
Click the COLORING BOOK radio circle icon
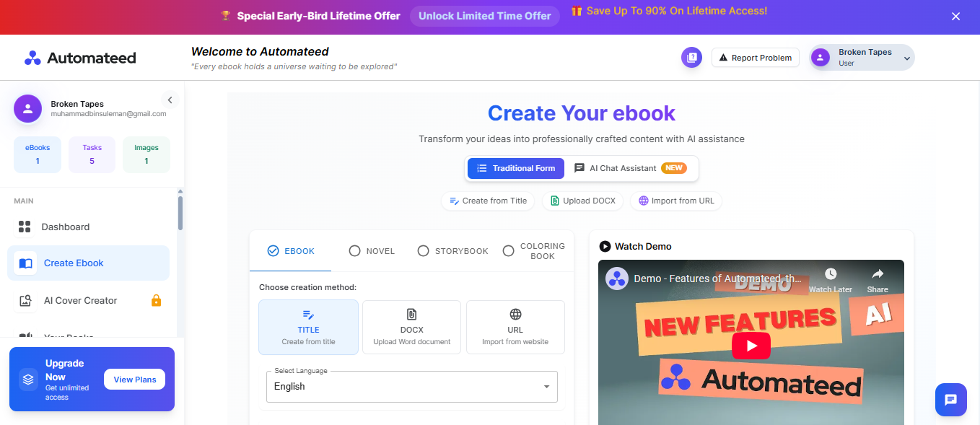click(x=508, y=251)
